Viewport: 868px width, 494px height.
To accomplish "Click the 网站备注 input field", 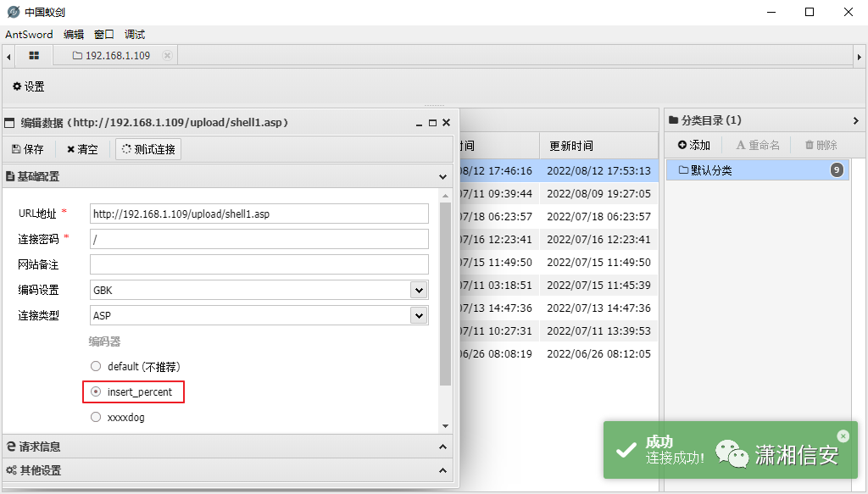I will [x=259, y=264].
